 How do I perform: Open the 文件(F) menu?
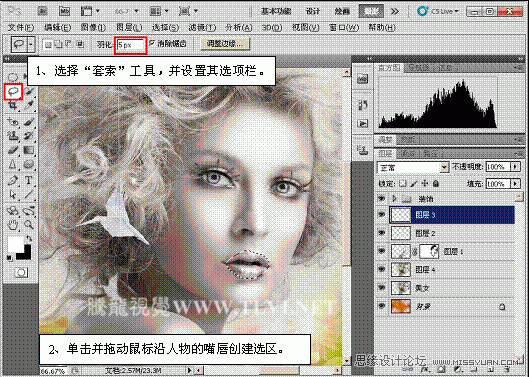pos(21,27)
